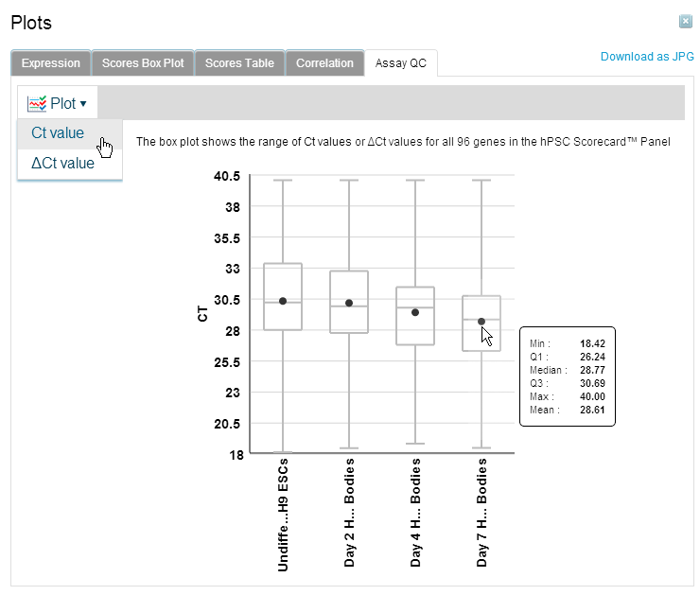700x595 pixels.
Task: Open the Correlation tab
Action: pyautogui.click(x=324, y=63)
